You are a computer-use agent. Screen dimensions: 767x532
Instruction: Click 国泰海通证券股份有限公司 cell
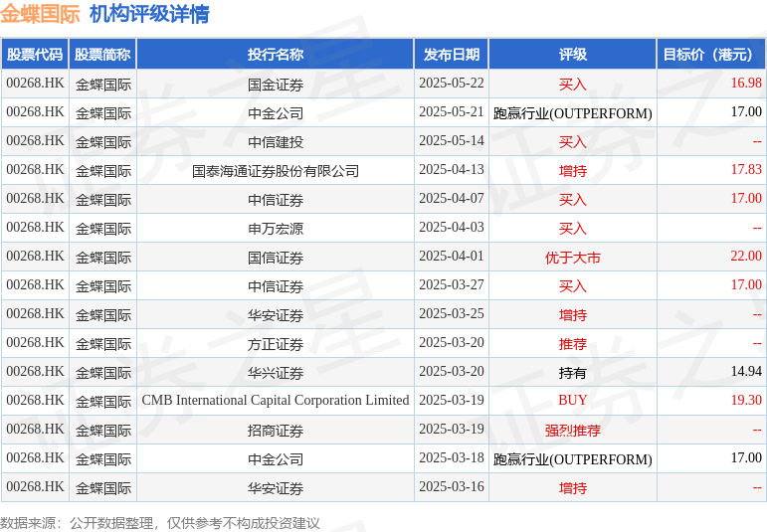(x=276, y=171)
